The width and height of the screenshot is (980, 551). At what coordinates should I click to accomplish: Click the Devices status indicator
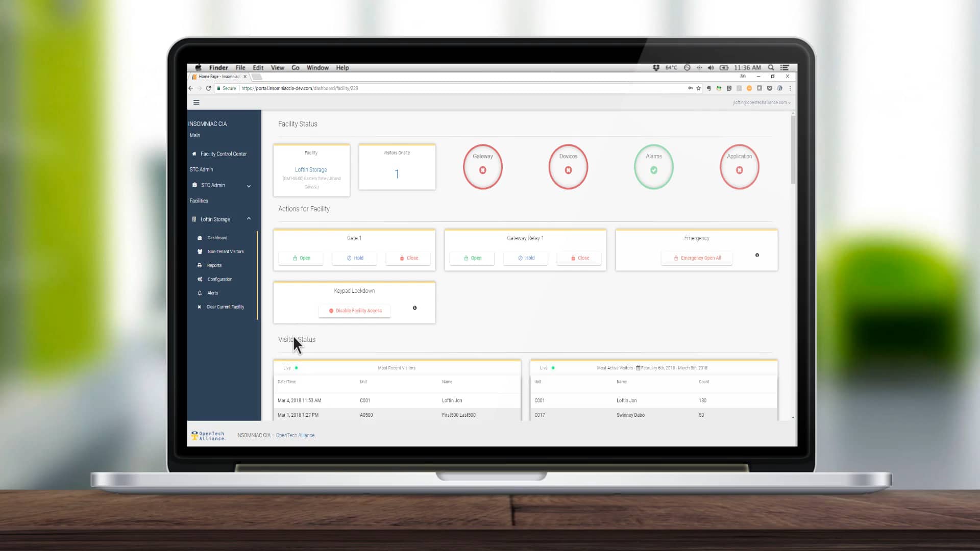(x=568, y=167)
